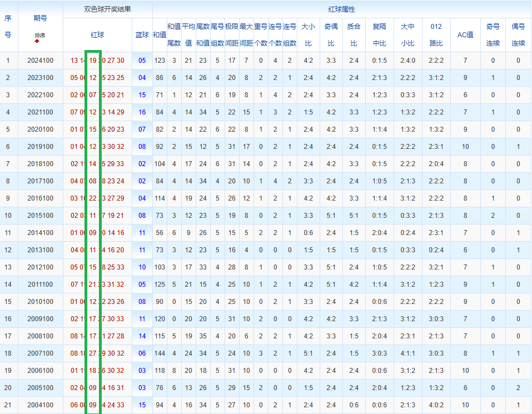
Task: Click the 奇偶比 column header
Action: tap(331, 35)
